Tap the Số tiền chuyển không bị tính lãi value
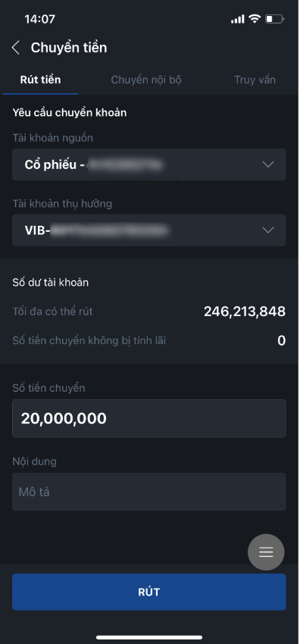 point(282,340)
